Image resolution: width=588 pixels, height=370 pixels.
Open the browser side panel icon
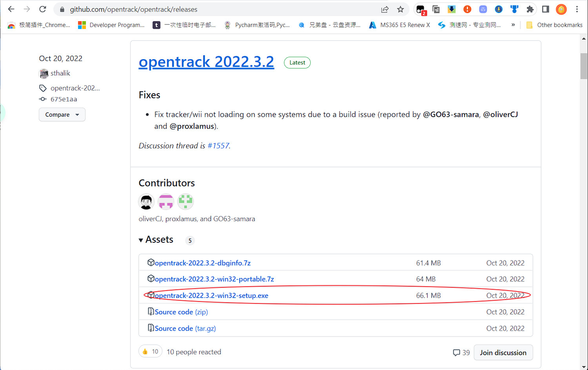click(x=546, y=9)
